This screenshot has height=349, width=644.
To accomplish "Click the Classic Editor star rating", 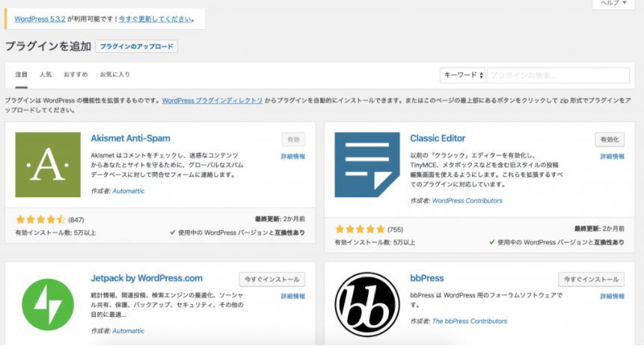I will coord(360,229).
